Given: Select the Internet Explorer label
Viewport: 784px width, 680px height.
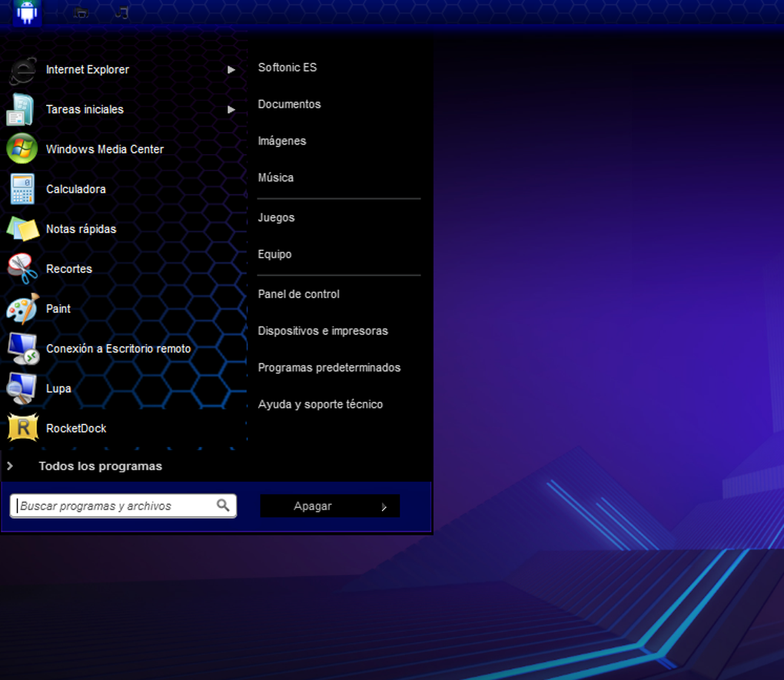Looking at the screenshot, I should click(x=88, y=69).
